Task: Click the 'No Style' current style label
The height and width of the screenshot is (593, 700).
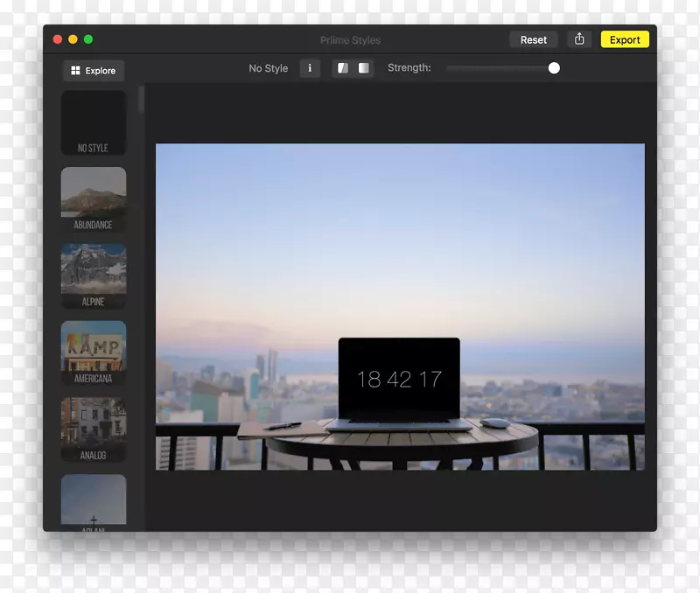Action: click(x=269, y=68)
